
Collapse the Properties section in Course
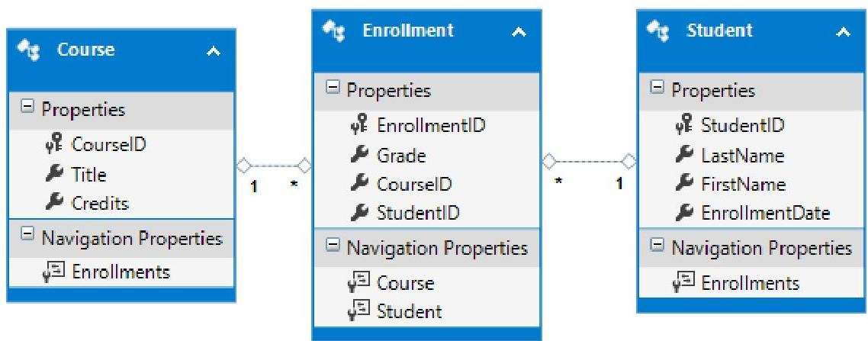click(27, 108)
